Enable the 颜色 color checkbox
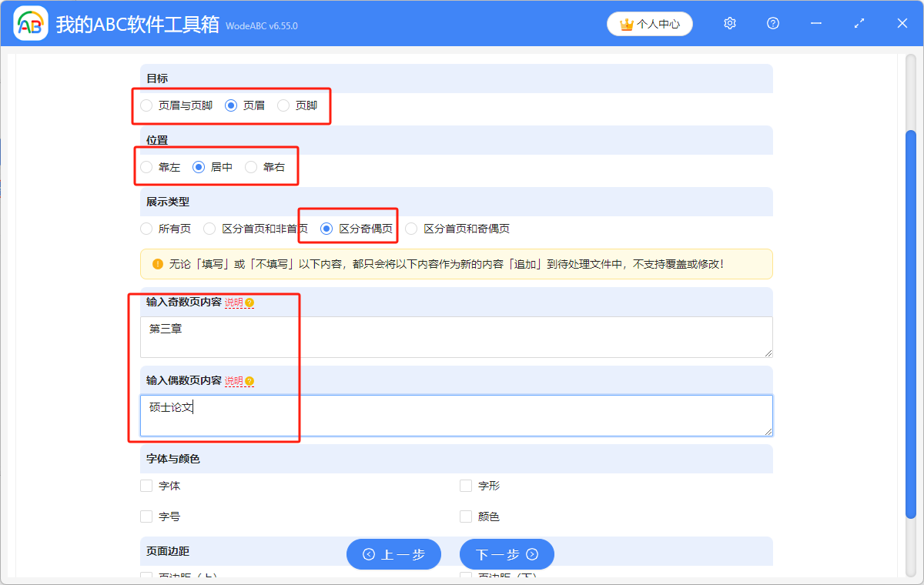Viewport: 924px width, 585px height. (466, 516)
